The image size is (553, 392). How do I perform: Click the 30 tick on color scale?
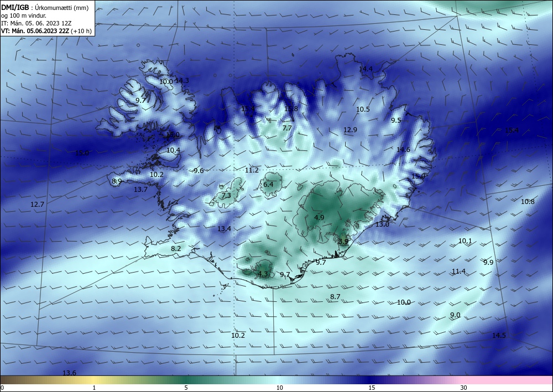[464, 388]
